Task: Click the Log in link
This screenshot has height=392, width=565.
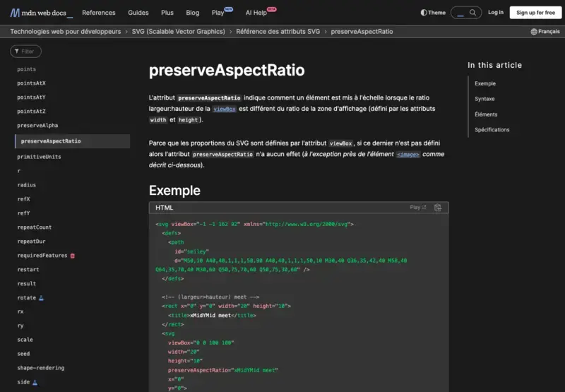Action: click(496, 12)
